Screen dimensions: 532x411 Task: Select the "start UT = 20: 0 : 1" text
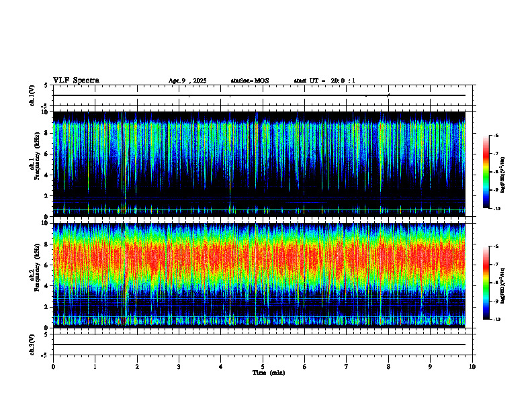coord(324,81)
